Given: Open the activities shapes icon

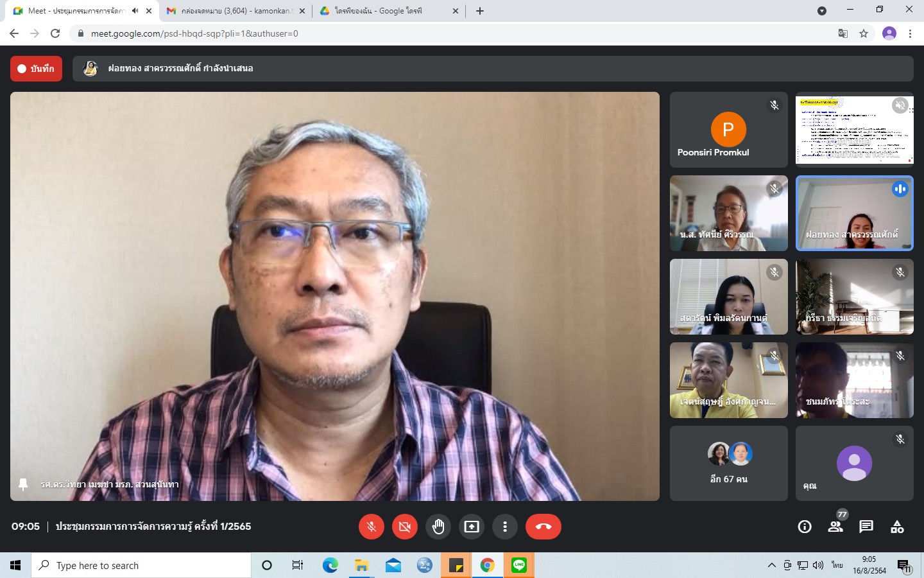Looking at the screenshot, I should [x=897, y=527].
